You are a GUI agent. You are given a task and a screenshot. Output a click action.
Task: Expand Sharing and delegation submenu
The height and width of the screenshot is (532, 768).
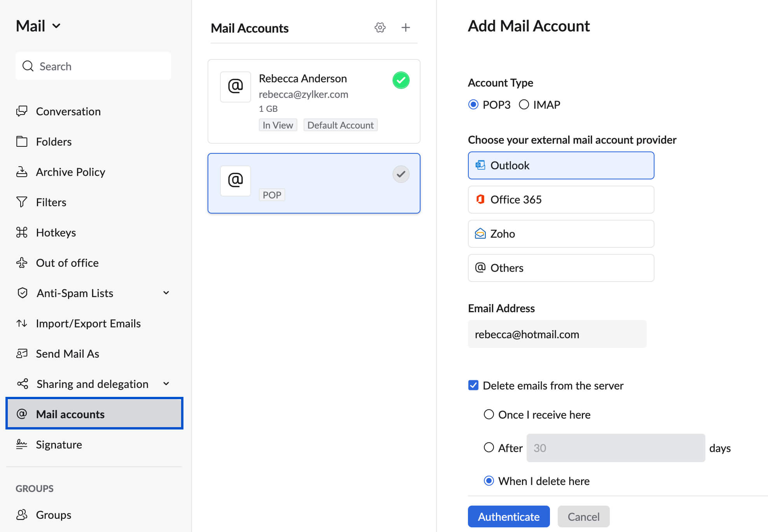tap(166, 384)
